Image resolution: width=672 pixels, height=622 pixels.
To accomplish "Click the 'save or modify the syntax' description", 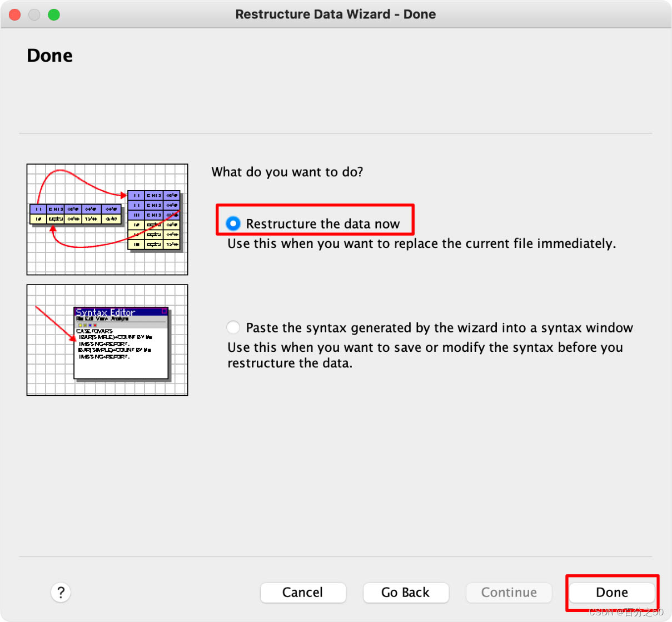I will point(425,355).
